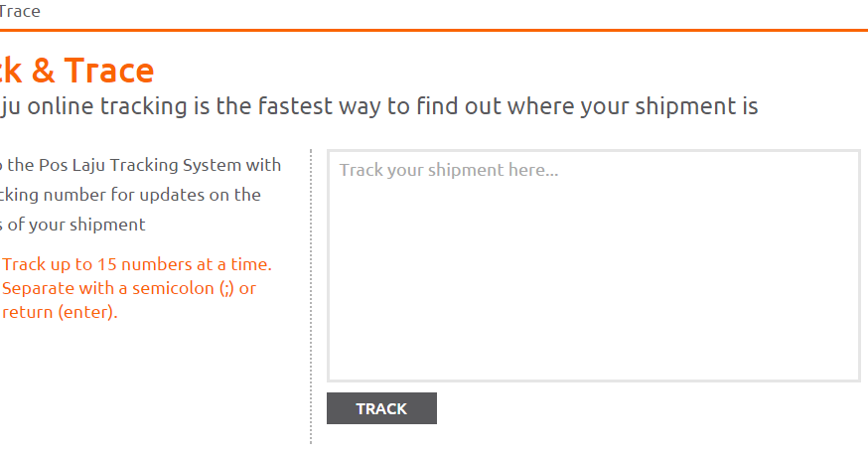This screenshot has width=868, height=456.
Task: Click the 'return (enter)' hint text
Action: tap(60, 312)
